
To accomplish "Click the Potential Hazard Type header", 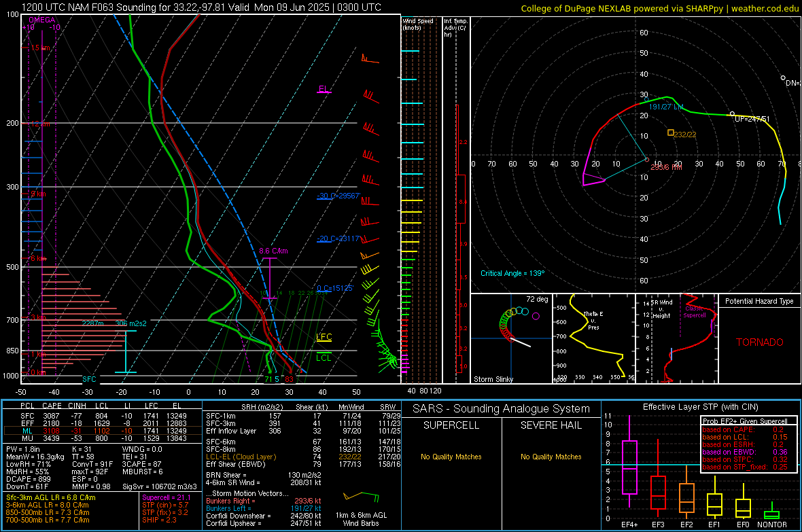I will (x=759, y=301).
